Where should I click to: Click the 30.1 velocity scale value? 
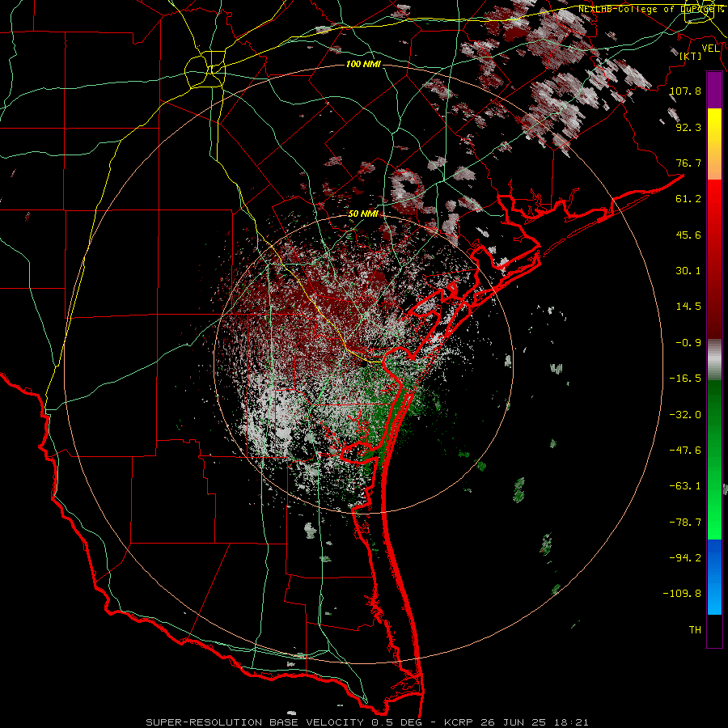point(688,271)
